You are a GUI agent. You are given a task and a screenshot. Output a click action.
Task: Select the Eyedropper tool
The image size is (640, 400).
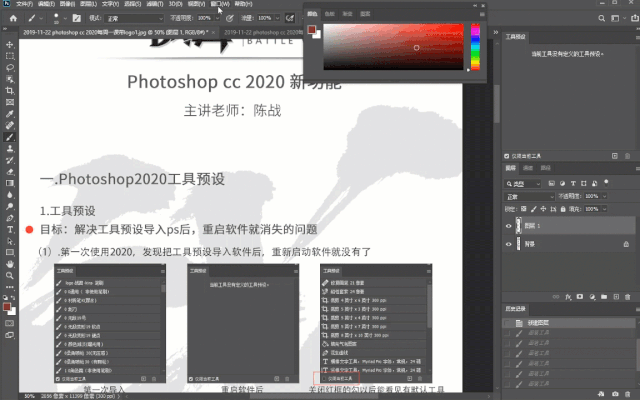pyautogui.click(x=10, y=114)
